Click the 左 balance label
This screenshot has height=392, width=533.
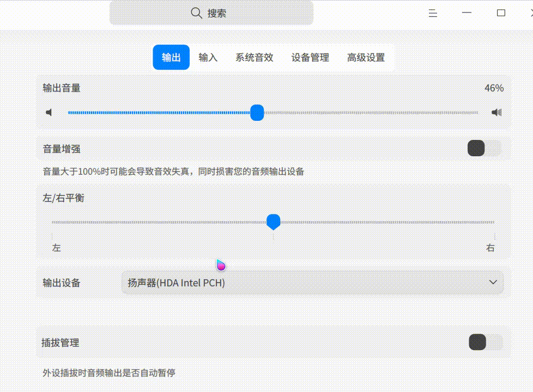[57, 248]
